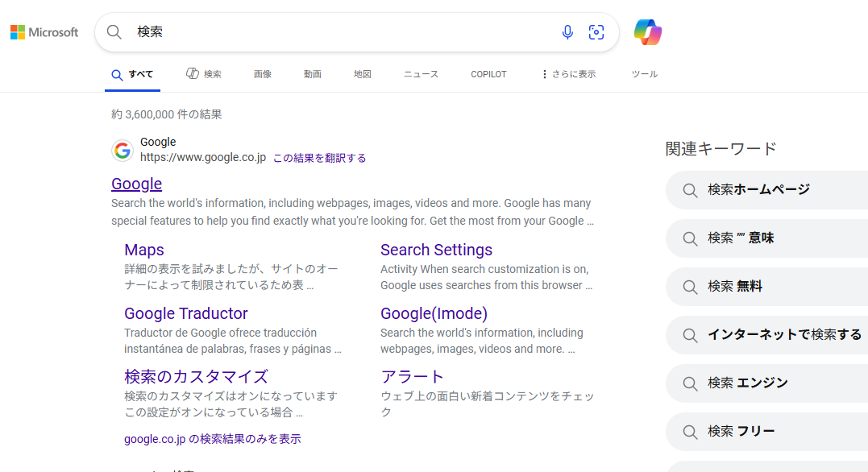This screenshot has height=472, width=868.
Task: Select related keyword 検索 エンジン
Action: 766,383
